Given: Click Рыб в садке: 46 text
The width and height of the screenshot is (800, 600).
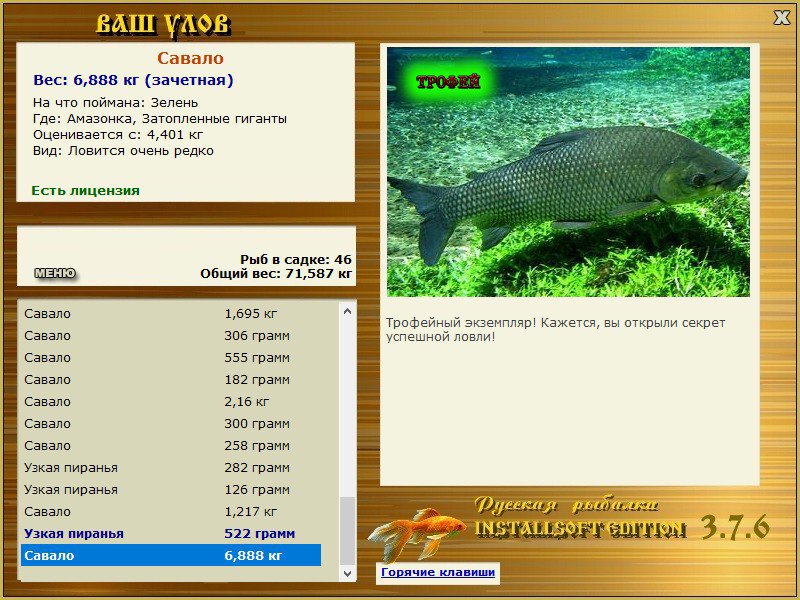Looking at the screenshot, I should (x=296, y=260).
